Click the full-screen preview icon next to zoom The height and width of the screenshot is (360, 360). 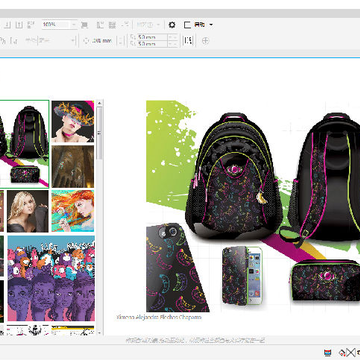click(x=84, y=25)
